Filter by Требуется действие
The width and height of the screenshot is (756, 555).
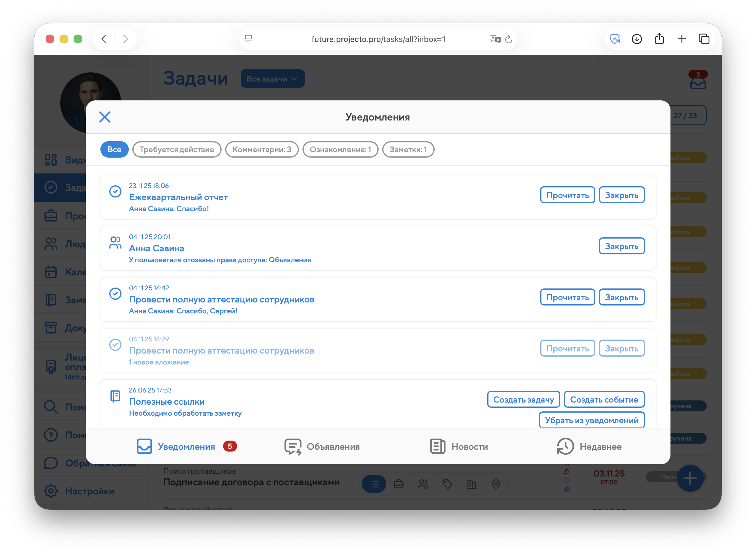[177, 149]
